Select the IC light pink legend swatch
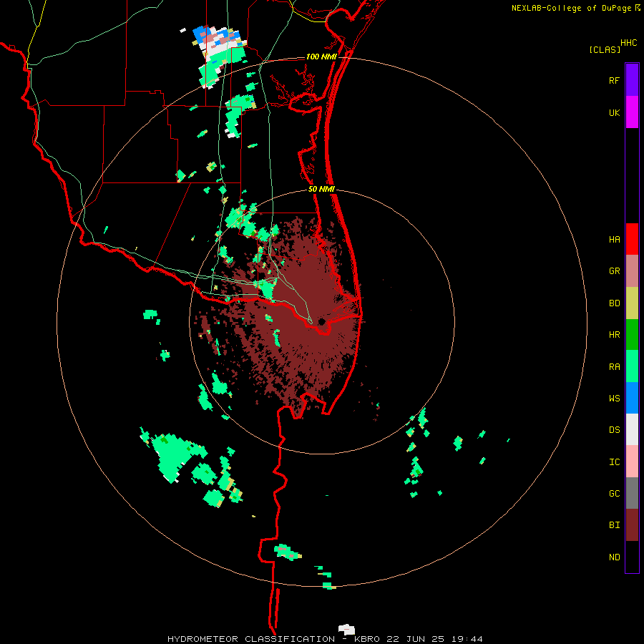The width and height of the screenshot is (644, 644). coord(632,462)
